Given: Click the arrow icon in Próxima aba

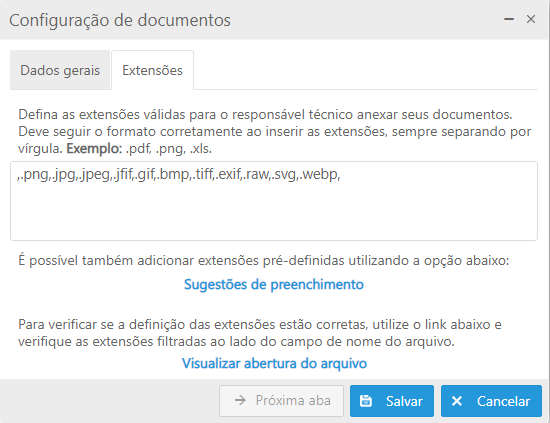Looking at the screenshot, I should pos(240,400).
